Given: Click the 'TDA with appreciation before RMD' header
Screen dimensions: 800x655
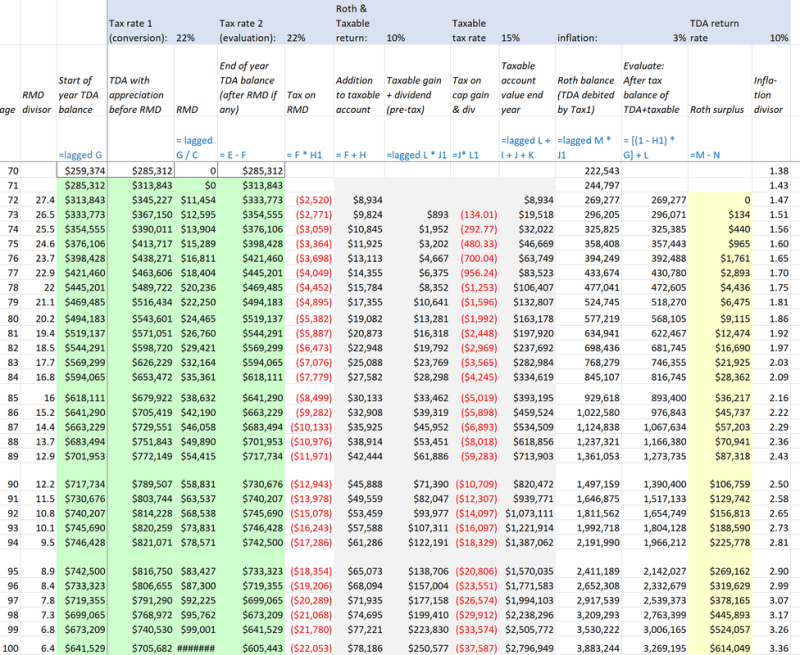Looking at the screenshot, I should click(x=136, y=95).
